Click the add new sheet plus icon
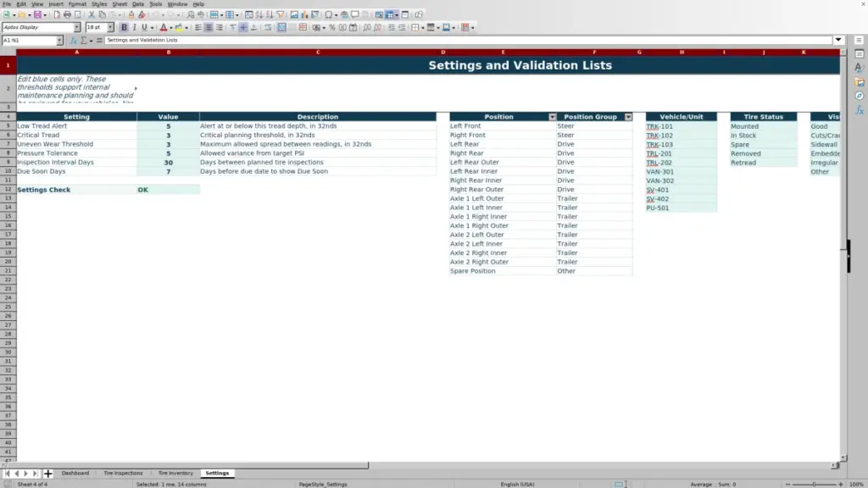The image size is (868, 488). coord(47,473)
